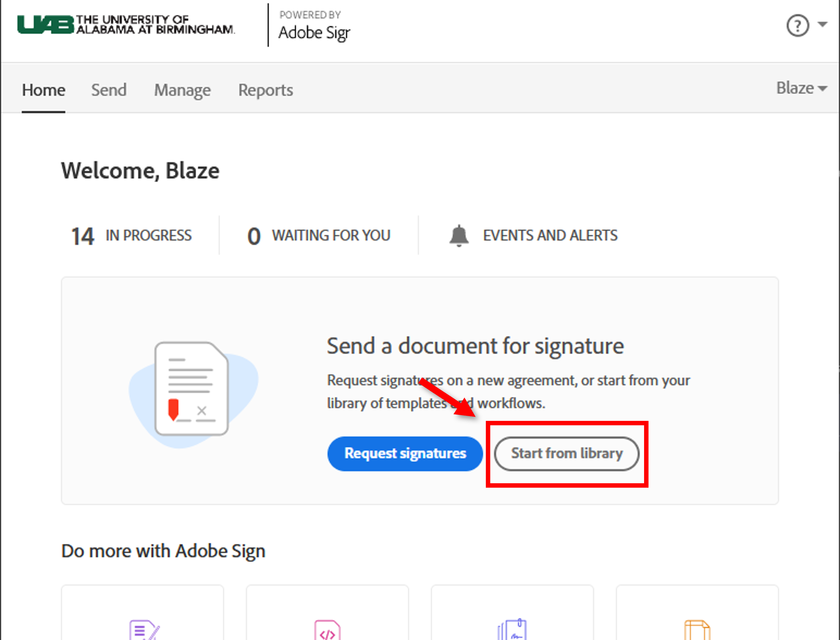This screenshot has height=640, width=840.
Task: Go to the Reports tab
Action: click(x=266, y=90)
